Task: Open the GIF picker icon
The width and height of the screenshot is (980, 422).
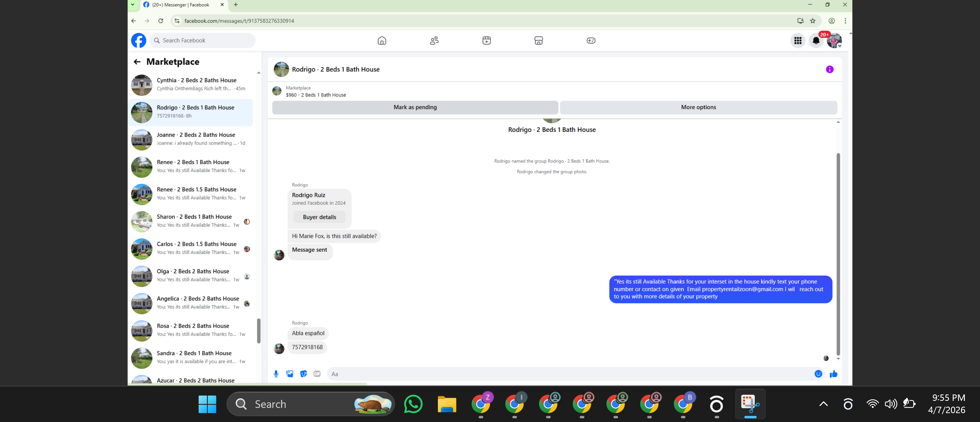Action: click(x=317, y=374)
